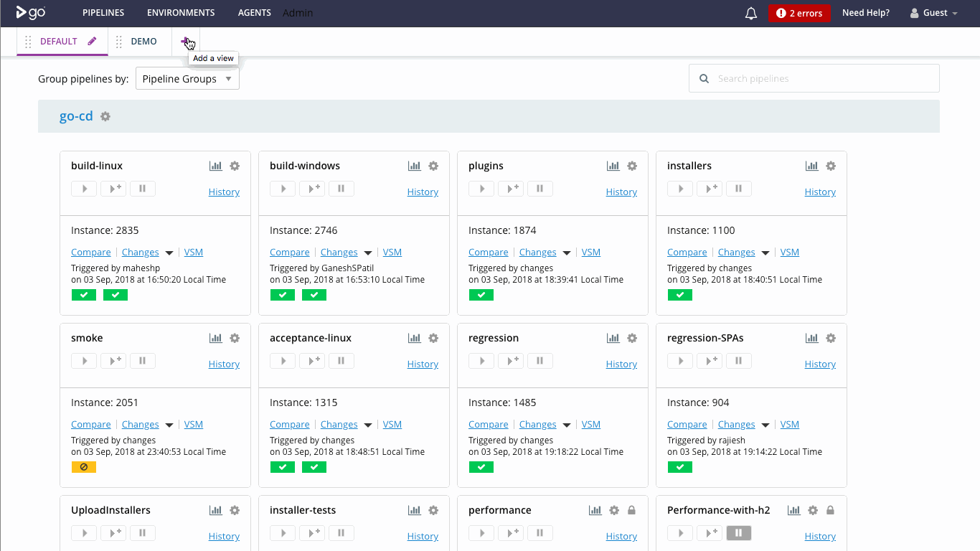980x551 pixels.
Task: Click the plus icon to add a view
Action: point(185,41)
